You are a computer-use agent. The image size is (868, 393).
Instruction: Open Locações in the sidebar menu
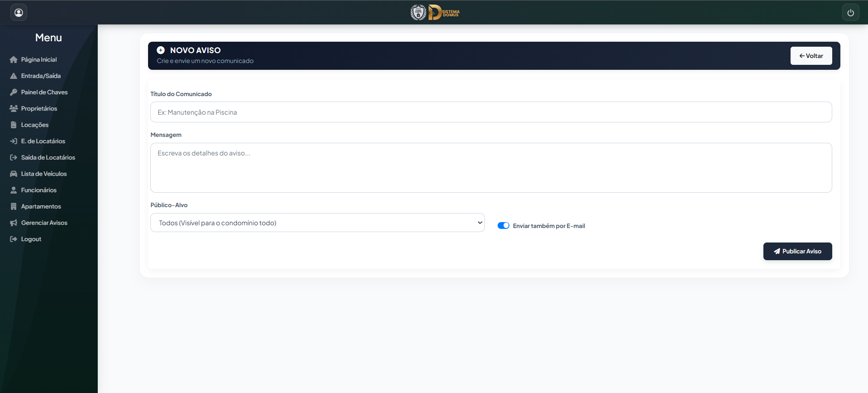click(35, 125)
